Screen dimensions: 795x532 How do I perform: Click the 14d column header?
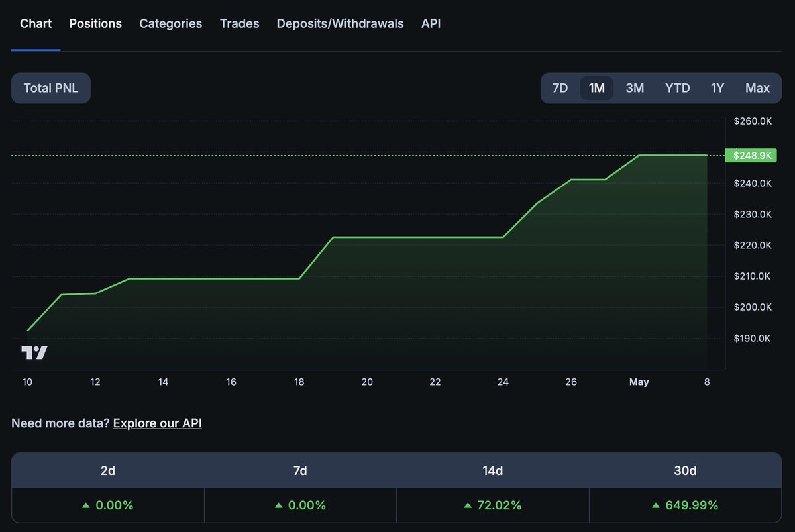pyautogui.click(x=493, y=470)
